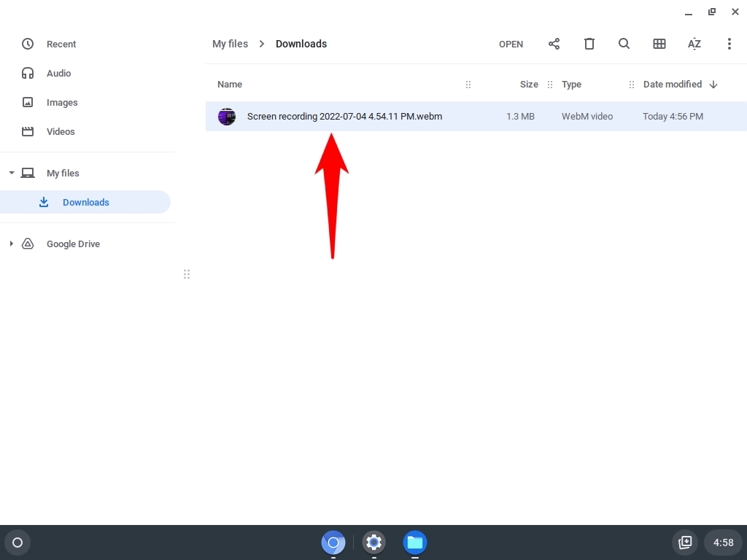Screen dimensions: 747x560
Task: Open the Settings gear on the shelf
Action: tap(373, 542)
